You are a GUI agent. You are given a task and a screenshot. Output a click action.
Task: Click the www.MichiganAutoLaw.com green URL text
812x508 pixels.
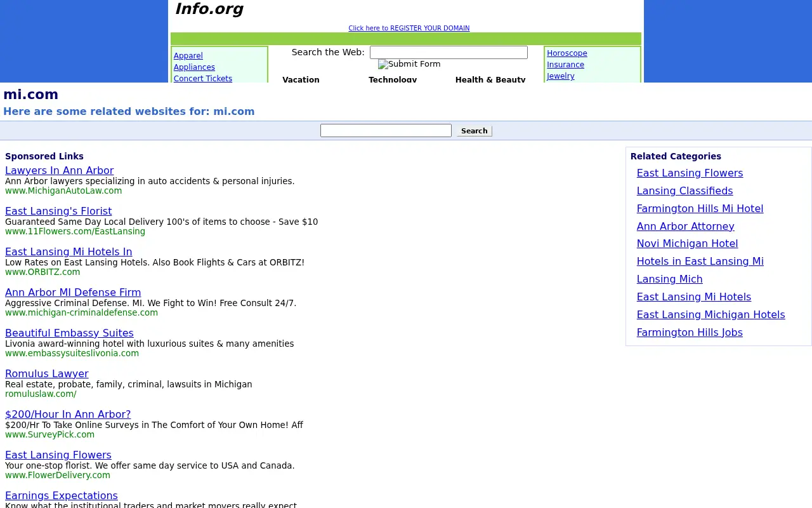pyautogui.click(x=63, y=190)
